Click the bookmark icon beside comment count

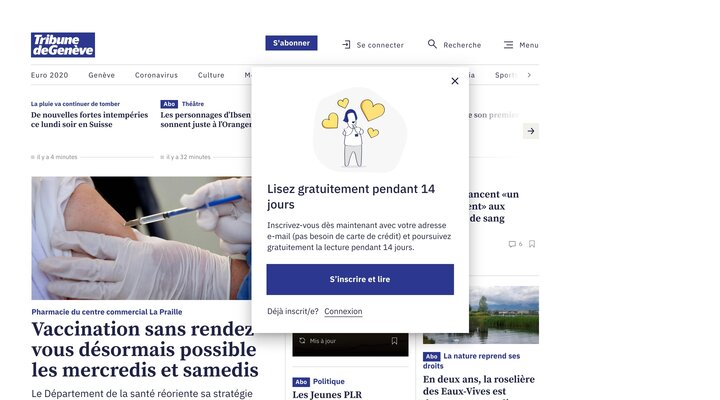532,244
